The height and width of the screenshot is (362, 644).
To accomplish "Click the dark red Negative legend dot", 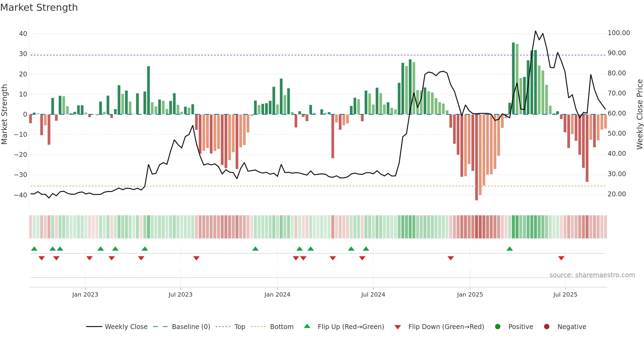I will pyautogui.click(x=547, y=327).
